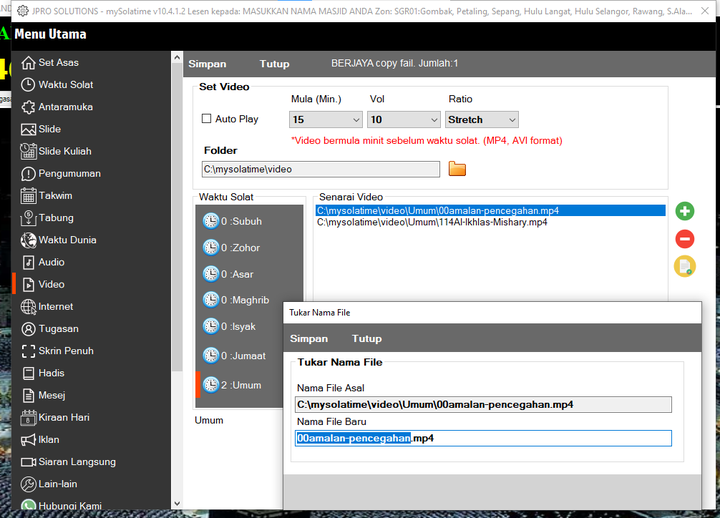Open Takwim calendar icon
This screenshot has height=518, width=720.
click(28, 196)
